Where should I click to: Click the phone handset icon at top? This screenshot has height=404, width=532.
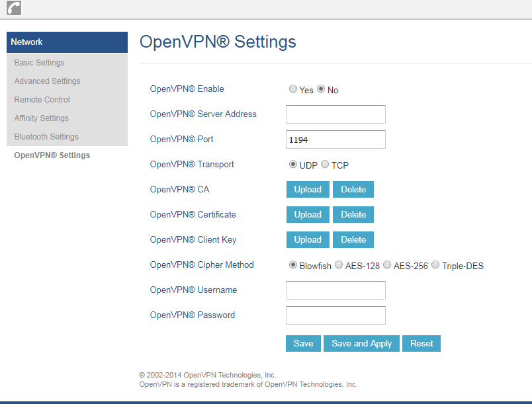(x=14, y=8)
